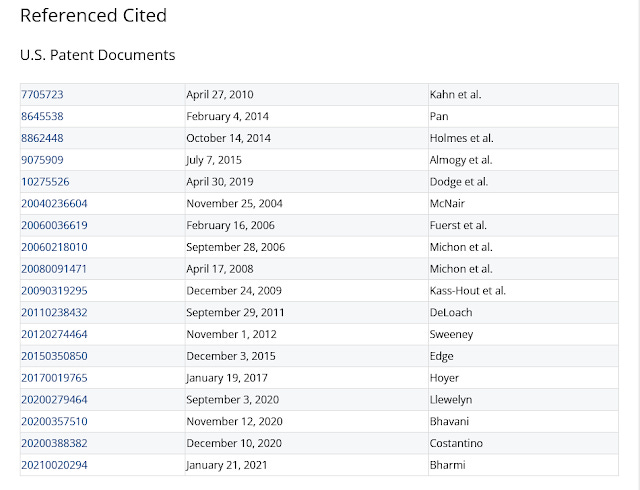640x490 pixels.
Task: Open patent 9075909 by Almogy
Action: pyautogui.click(x=42, y=160)
